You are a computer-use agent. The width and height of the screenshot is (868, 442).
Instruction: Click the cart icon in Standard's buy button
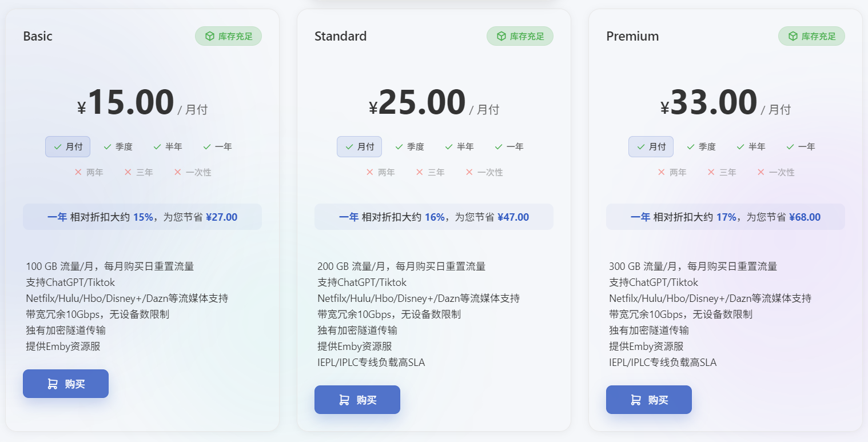(x=344, y=400)
